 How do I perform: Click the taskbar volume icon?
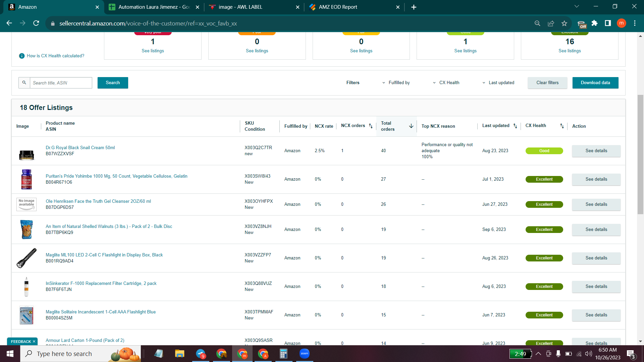tap(588, 354)
